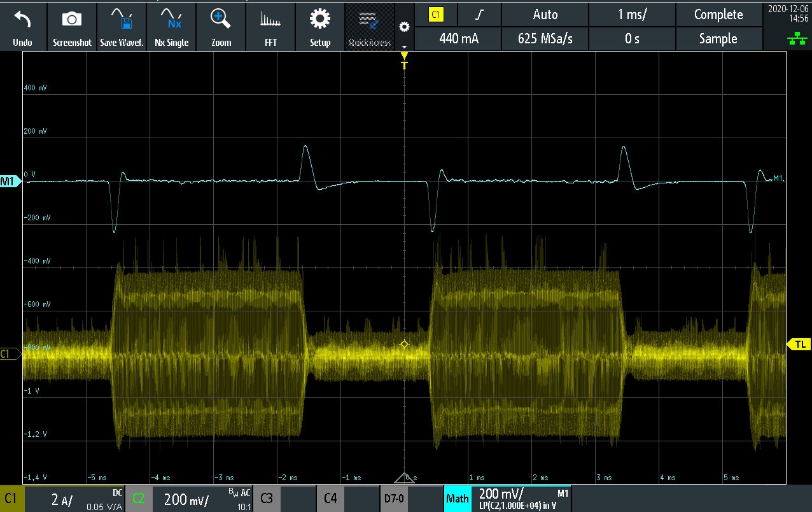
Task: Edit the 0 s horizontal position
Action: coord(632,39)
